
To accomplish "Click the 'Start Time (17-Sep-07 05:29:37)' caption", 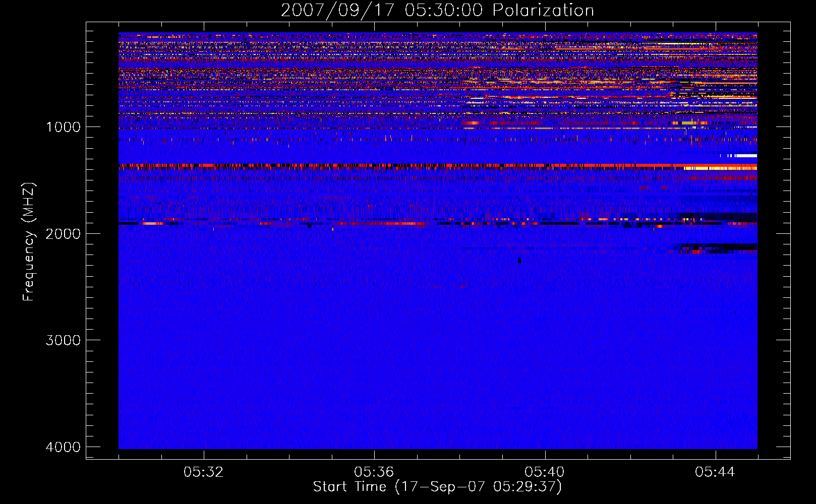I will (437, 487).
